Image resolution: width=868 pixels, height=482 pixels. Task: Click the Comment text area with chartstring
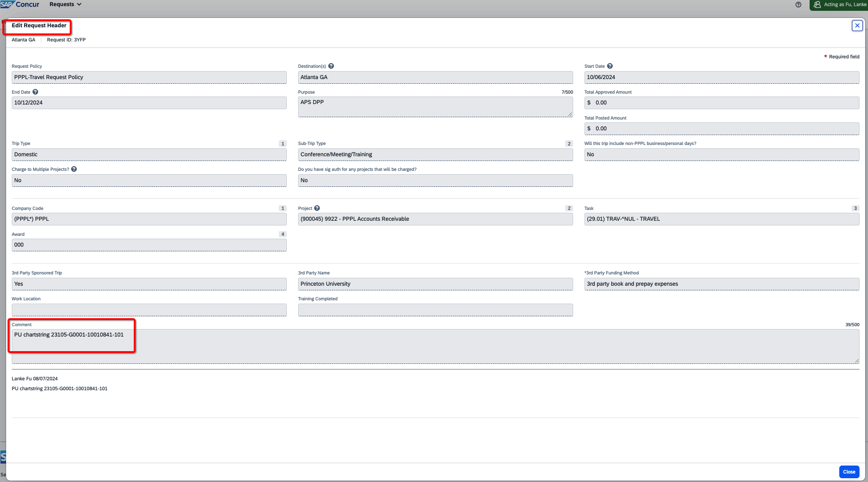pos(435,346)
